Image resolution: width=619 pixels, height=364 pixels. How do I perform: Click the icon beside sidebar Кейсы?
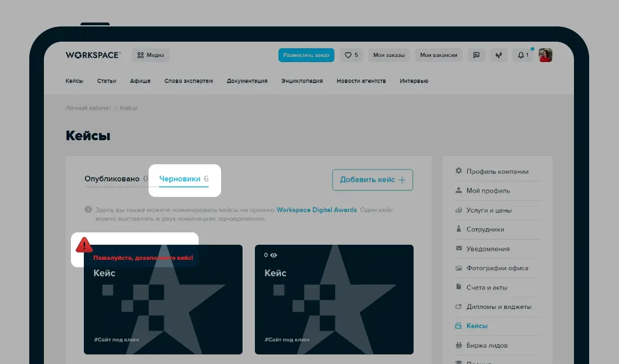[458, 326]
